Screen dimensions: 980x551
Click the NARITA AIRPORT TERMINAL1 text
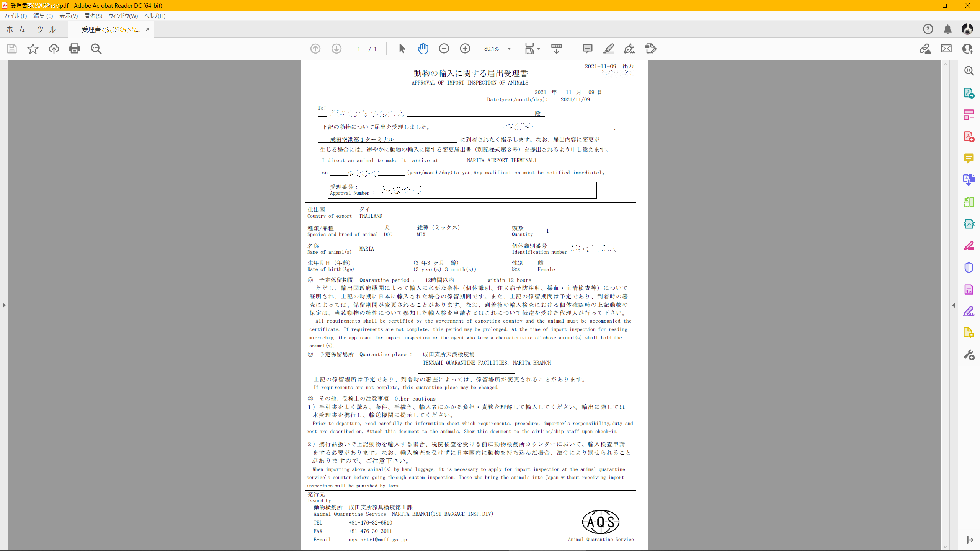click(x=502, y=160)
